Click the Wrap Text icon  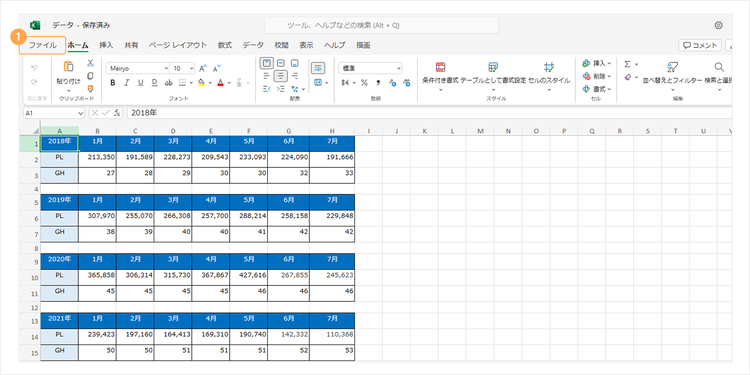click(318, 68)
